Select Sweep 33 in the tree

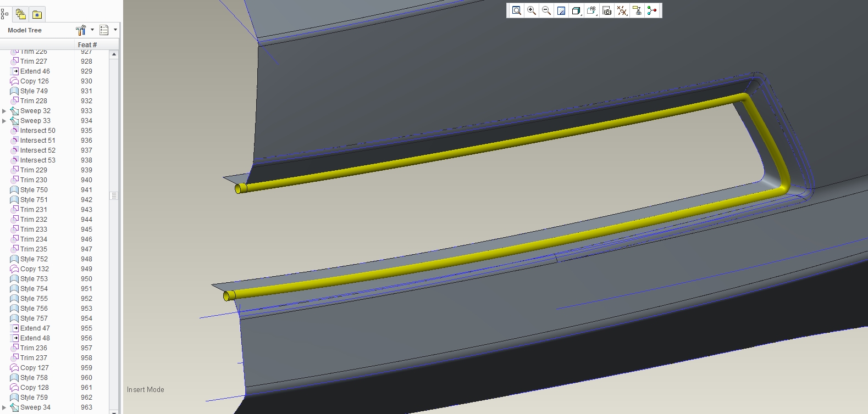(x=35, y=121)
